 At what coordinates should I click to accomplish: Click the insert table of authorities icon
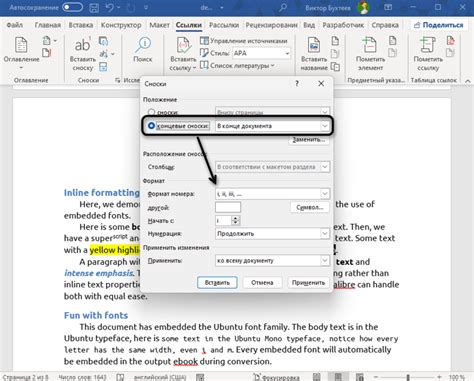pos(451,41)
